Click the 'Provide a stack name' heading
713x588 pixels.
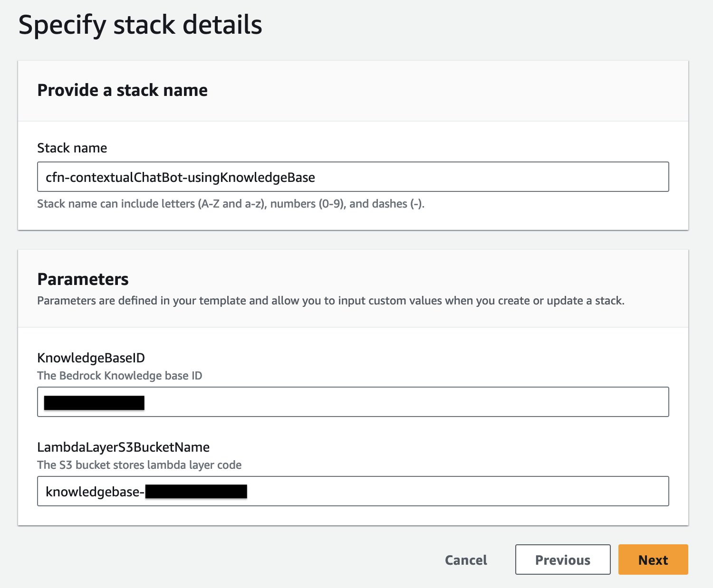[x=123, y=90]
